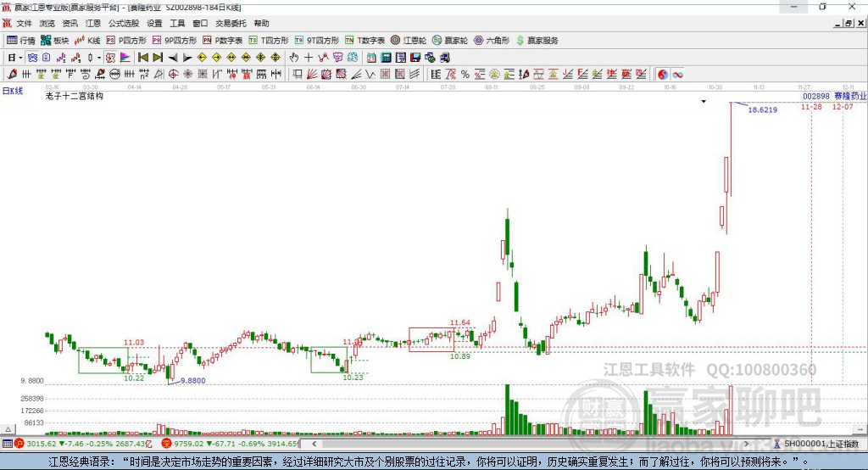
Task: Select the ellipse with arrows tool
Action: pyautogui.click(x=114, y=75)
